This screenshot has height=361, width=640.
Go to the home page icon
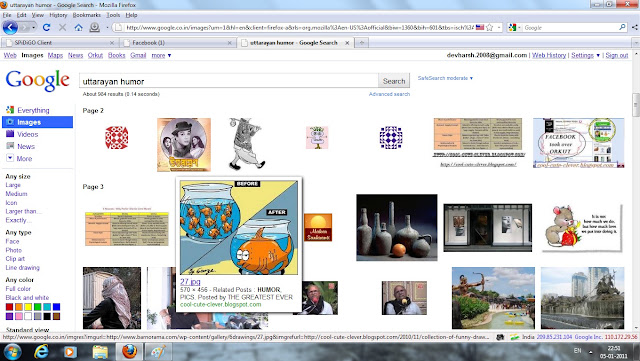click(x=78, y=27)
